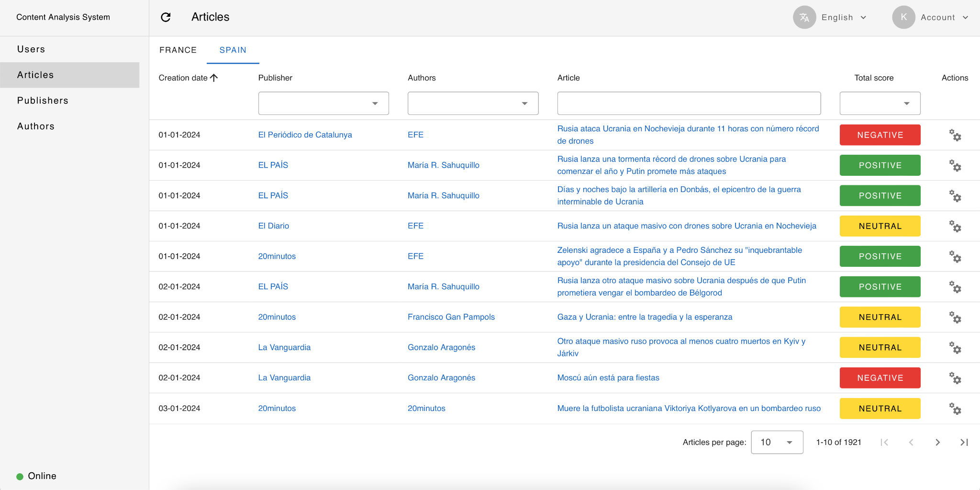The image size is (980, 490).
Task: Open actions gear for El Diario article row
Action: (955, 226)
